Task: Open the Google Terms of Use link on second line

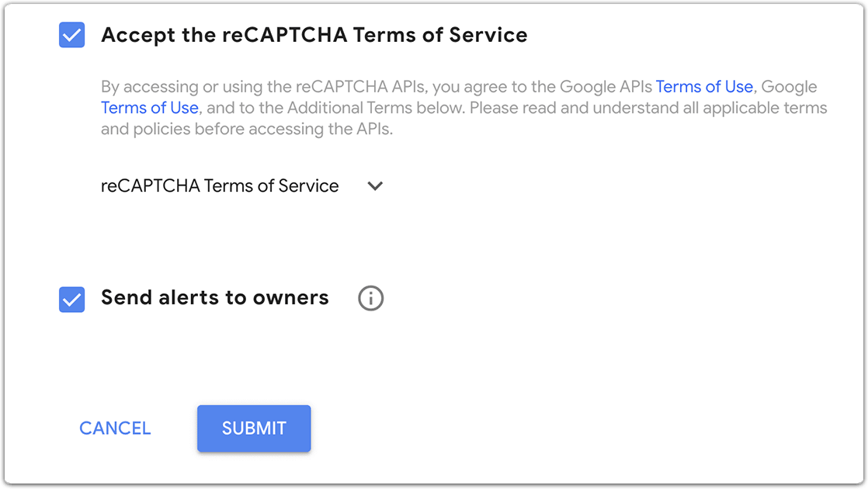Action: 150,108
